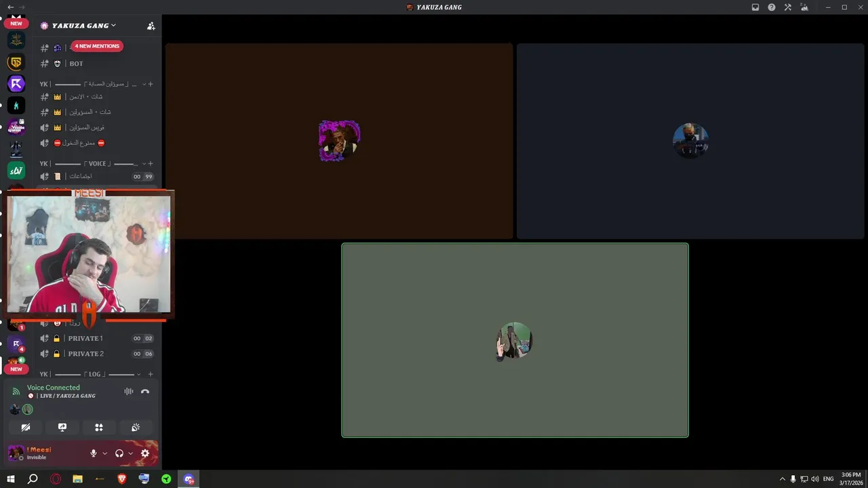Open the Brave browser taskbar icon
Image resolution: width=868 pixels, height=488 pixels.
click(x=122, y=479)
